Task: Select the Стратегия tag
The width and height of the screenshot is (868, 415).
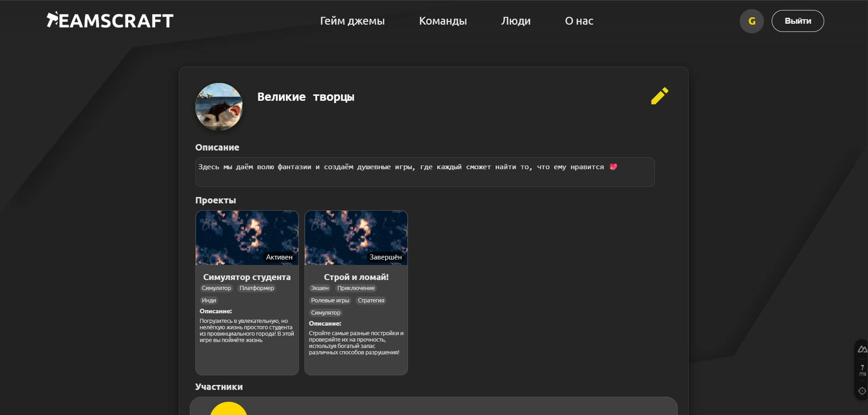Action: [371, 301]
